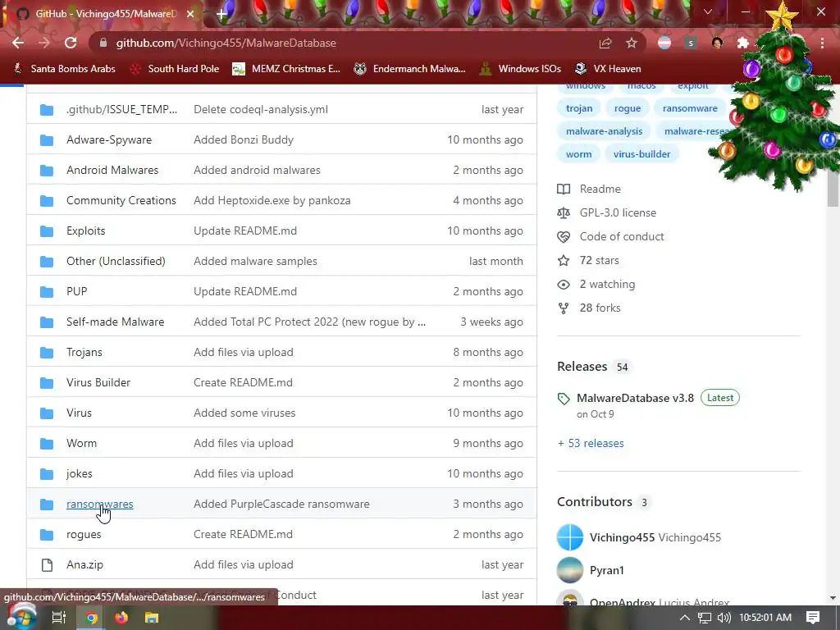Open Windows Start button
The image size is (840, 630).
(21, 618)
